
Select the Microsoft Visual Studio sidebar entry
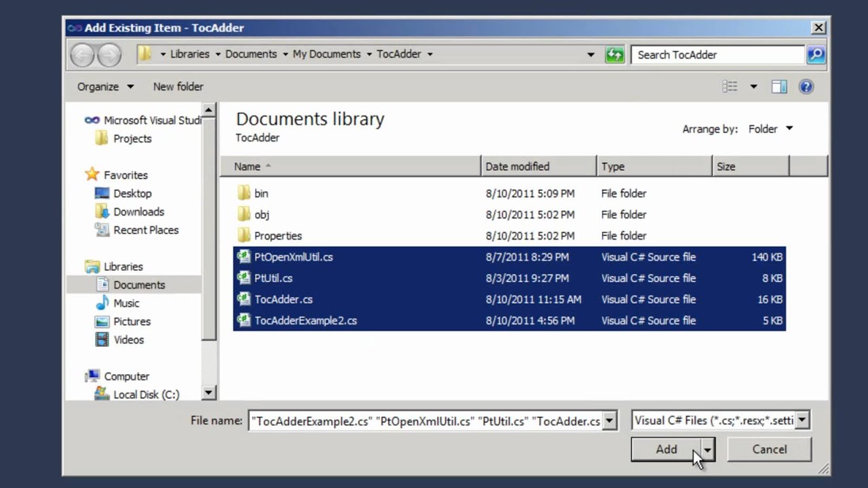pos(142,120)
